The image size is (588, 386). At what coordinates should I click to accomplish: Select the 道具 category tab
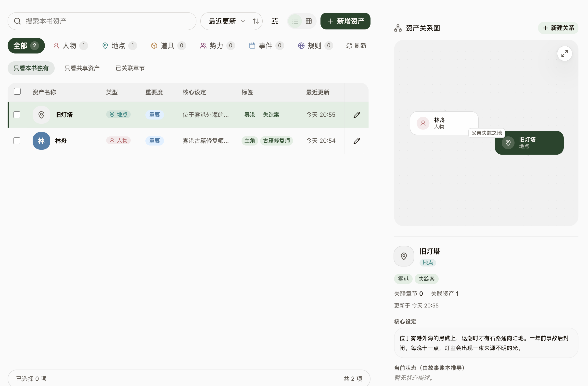(x=168, y=46)
